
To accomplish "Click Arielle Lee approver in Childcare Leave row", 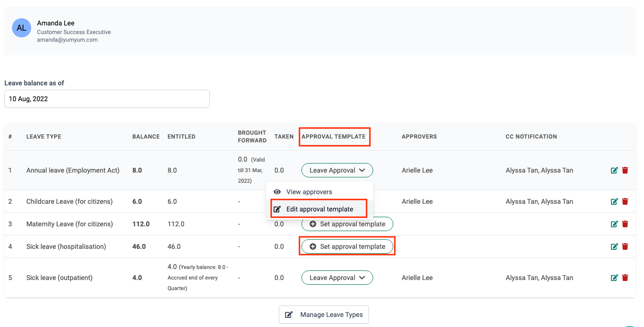I will [417, 201].
